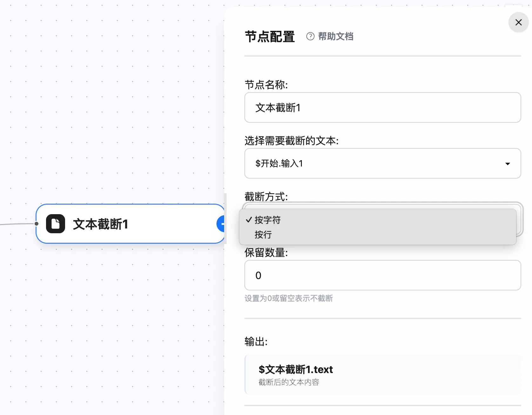Click the 节点配置 panel heading
Viewport: 532px width, 415px height.
click(x=269, y=36)
